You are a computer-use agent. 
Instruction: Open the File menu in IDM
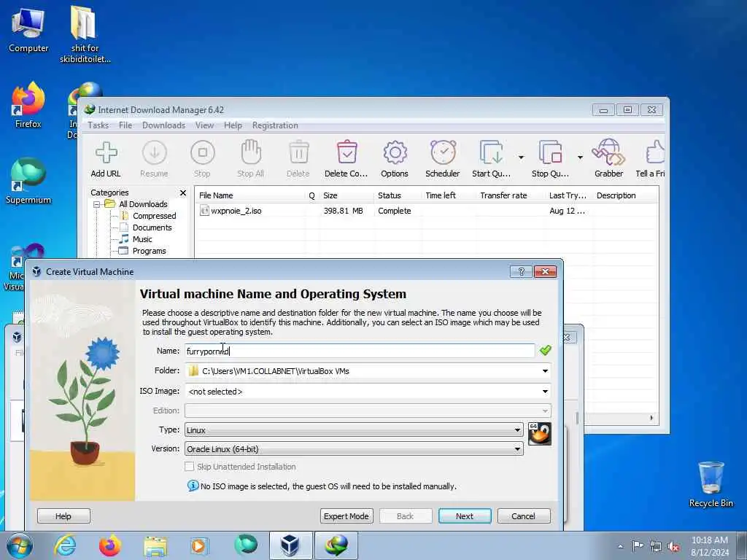click(125, 125)
